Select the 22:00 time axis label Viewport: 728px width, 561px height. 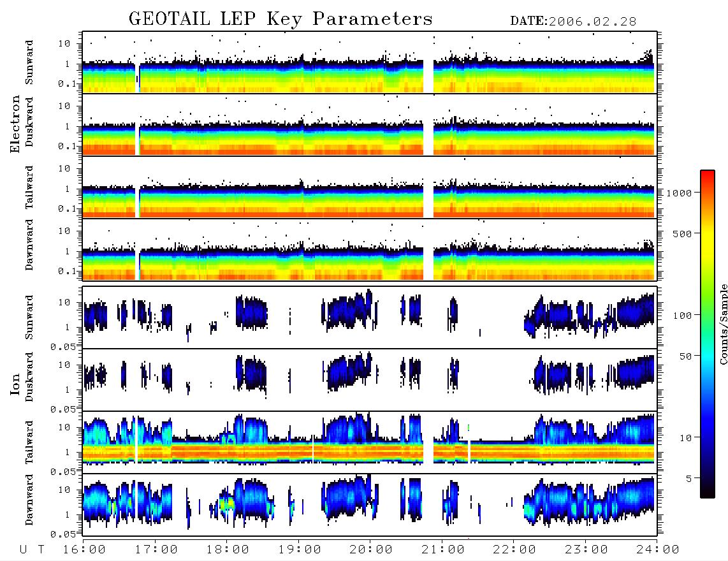514,550
